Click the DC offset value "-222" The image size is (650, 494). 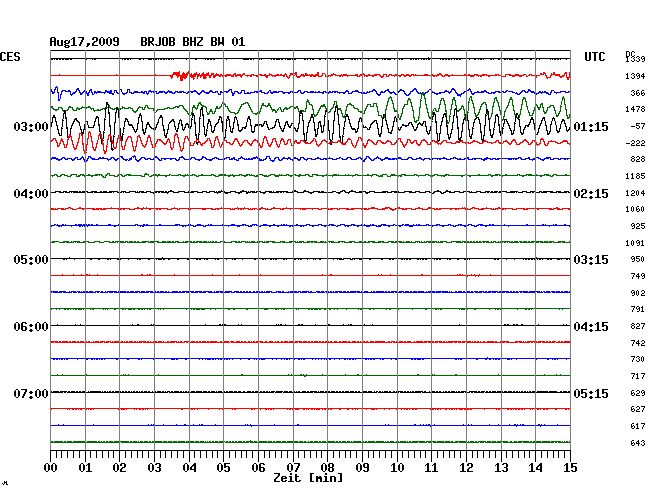(x=635, y=143)
